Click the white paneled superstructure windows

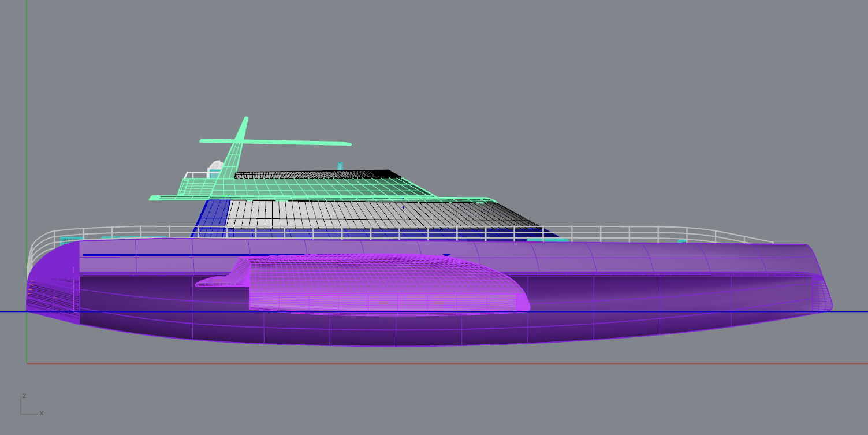[x=347, y=214]
